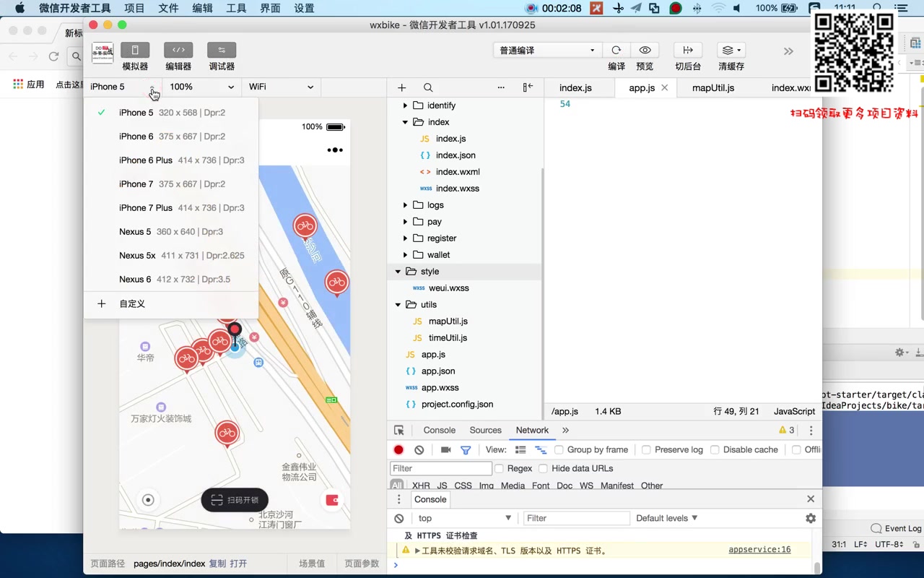
Task: Open console context top dropdown
Action: (464, 518)
